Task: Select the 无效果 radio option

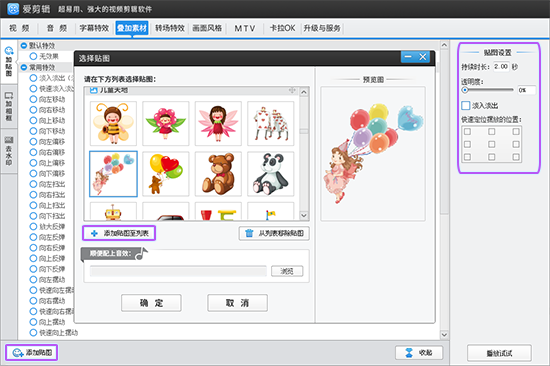Action: [x=33, y=56]
